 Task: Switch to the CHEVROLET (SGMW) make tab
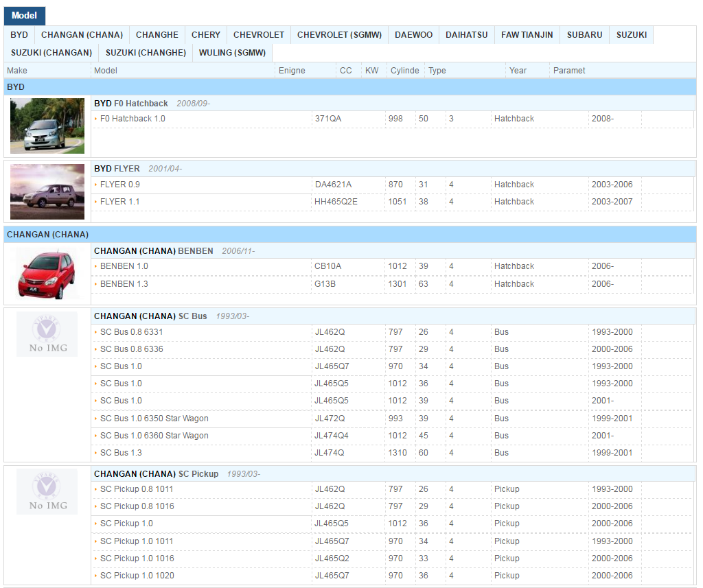[x=339, y=35]
